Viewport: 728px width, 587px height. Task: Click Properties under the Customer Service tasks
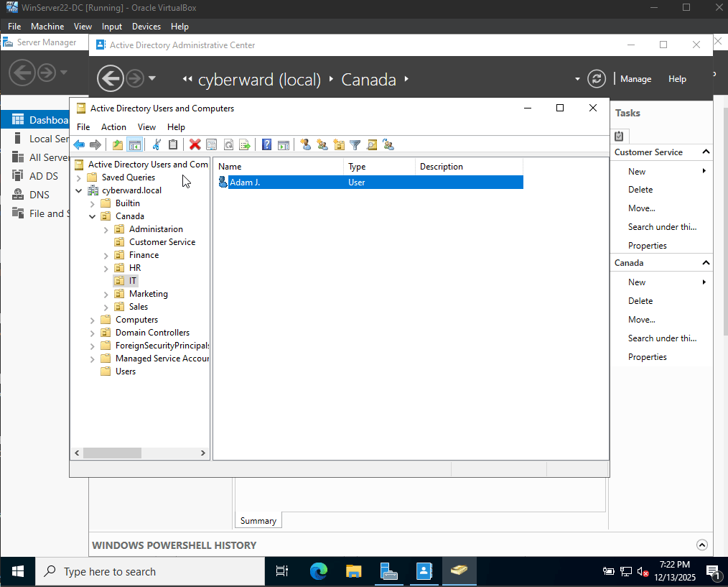pos(647,246)
